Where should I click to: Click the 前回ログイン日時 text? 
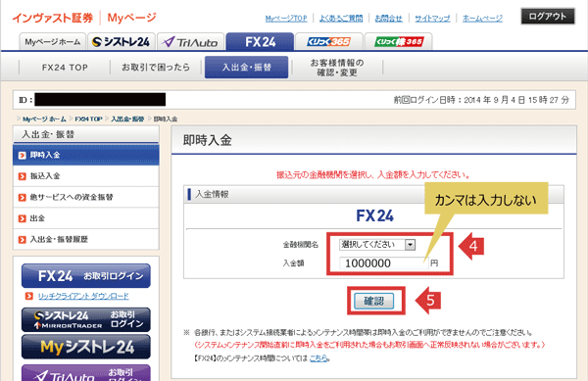click(481, 100)
